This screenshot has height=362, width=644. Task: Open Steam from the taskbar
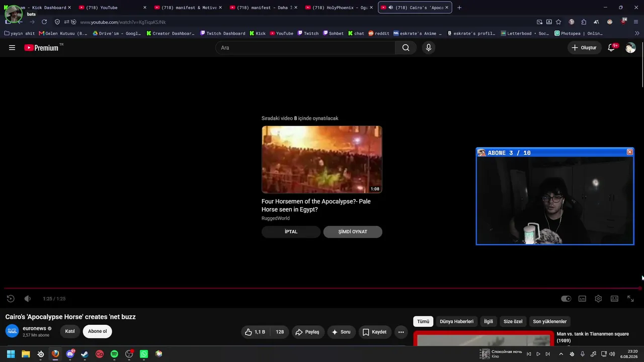pyautogui.click(x=85, y=354)
